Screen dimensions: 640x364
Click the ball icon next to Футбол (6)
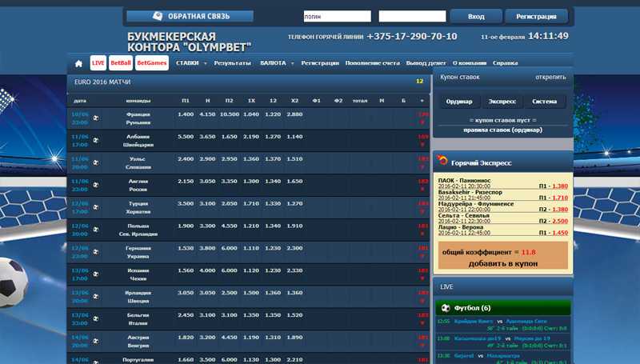click(x=446, y=308)
